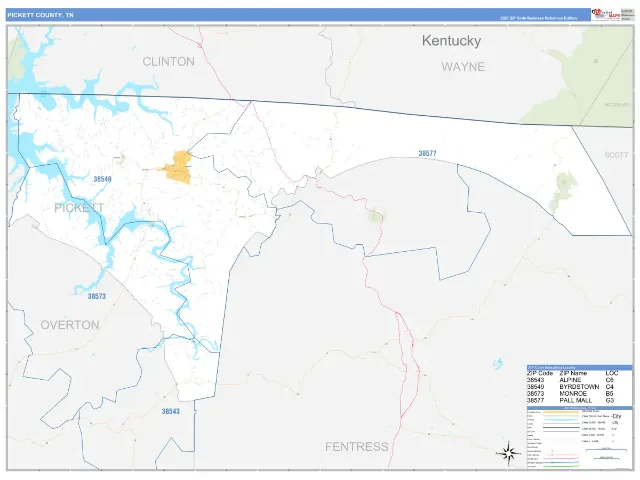This screenshot has height=480, width=640.
Task: Click the black legend line swatch
Action: coord(561,428)
